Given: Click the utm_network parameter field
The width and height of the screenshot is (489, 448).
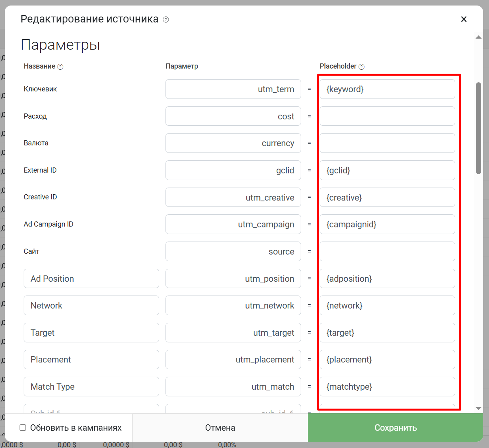Looking at the screenshot, I should [233, 305].
